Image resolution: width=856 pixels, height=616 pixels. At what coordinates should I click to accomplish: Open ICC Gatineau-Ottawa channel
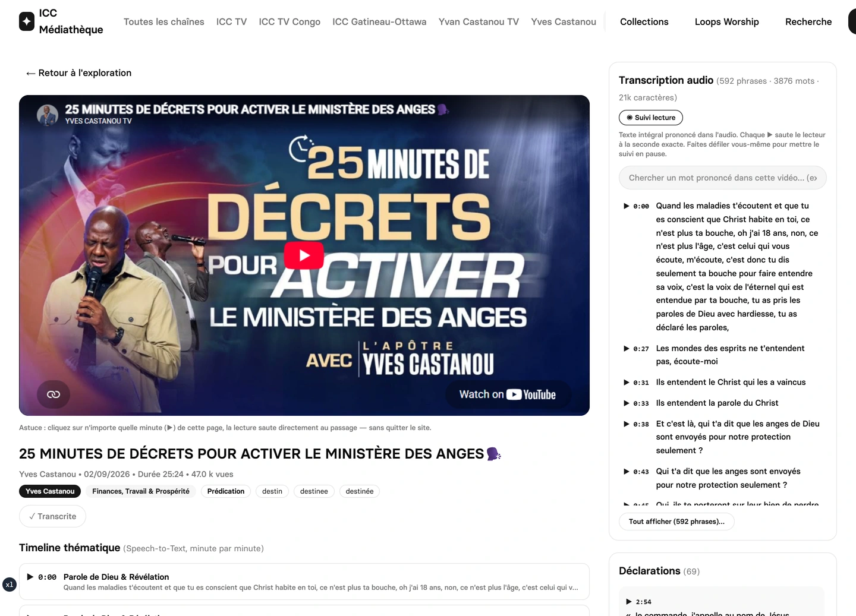(379, 22)
